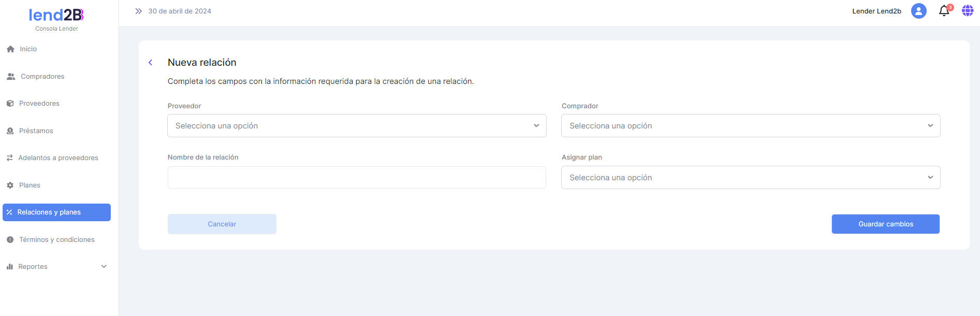Screen dimensions: 980x316
Task: Expand the Reportes submenu chevron
Action: [104, 267]
